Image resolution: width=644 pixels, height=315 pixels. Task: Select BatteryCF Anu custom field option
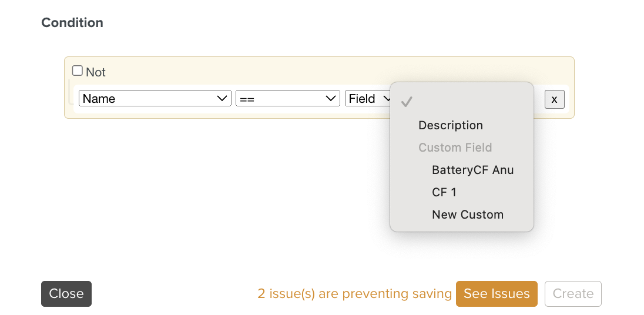point(473,170)
